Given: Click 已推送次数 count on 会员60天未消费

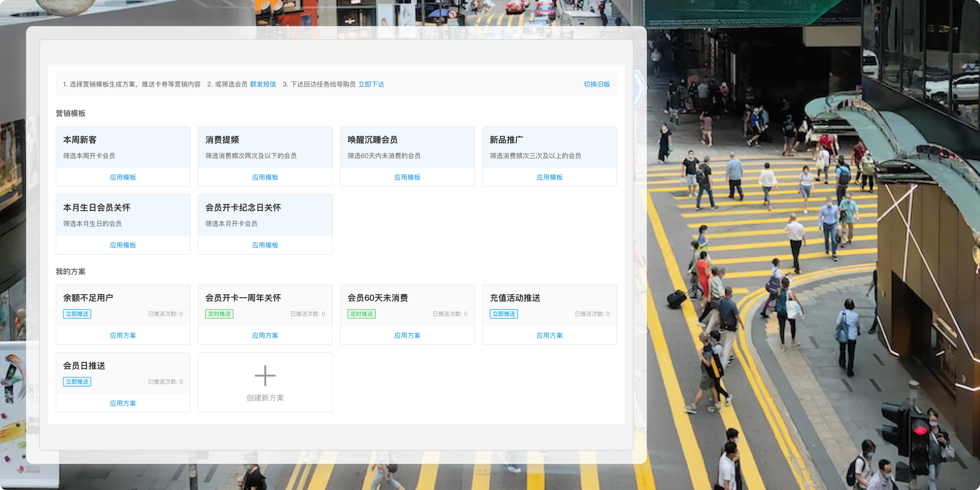Looking at the screenshot, I should pyautogui.click(x=450, y=314).
